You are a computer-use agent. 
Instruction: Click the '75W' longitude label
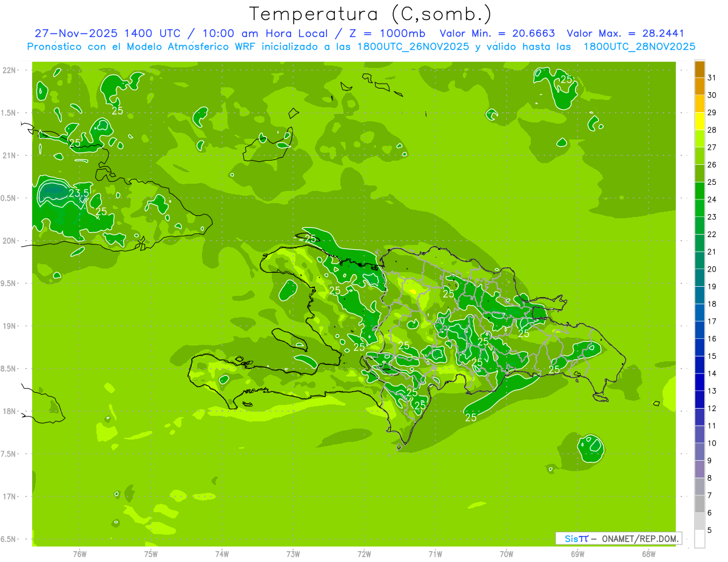click(x=151, y=554)
